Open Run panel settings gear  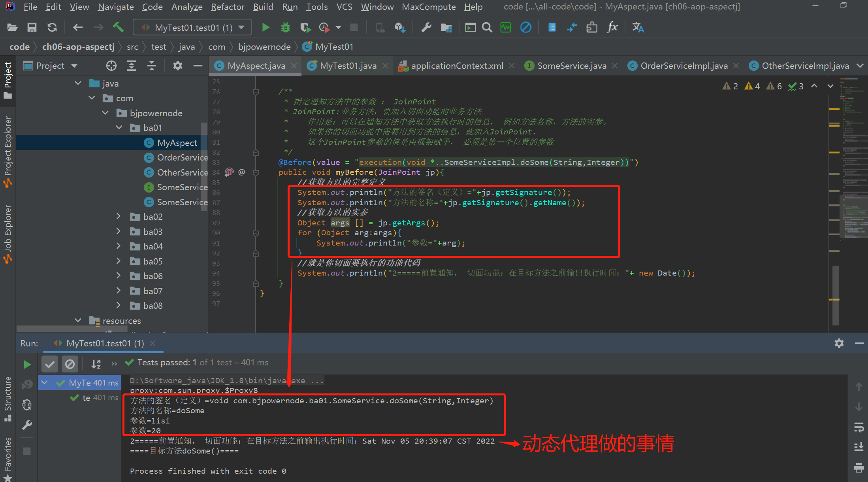click(x=839, y=343)
